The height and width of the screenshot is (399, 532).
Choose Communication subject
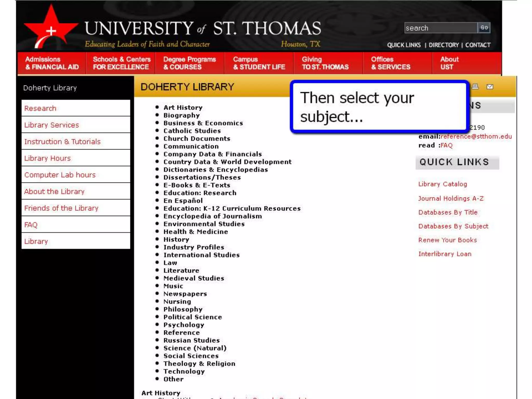coord(191,146)
